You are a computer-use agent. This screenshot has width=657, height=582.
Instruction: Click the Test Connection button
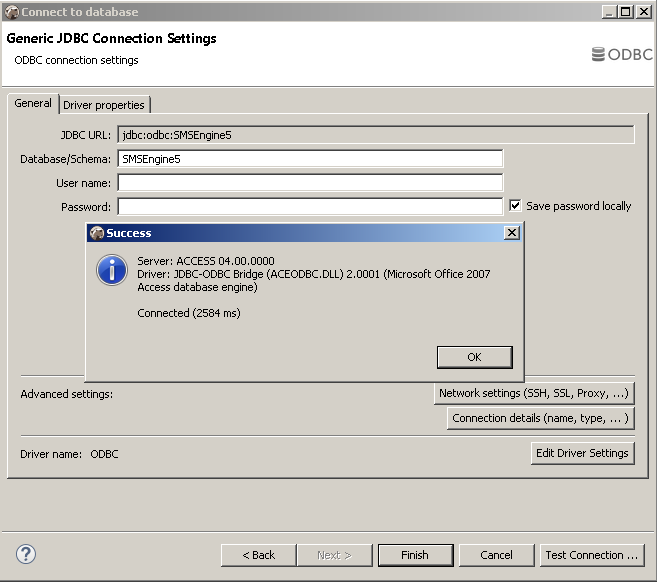point(591,555)
